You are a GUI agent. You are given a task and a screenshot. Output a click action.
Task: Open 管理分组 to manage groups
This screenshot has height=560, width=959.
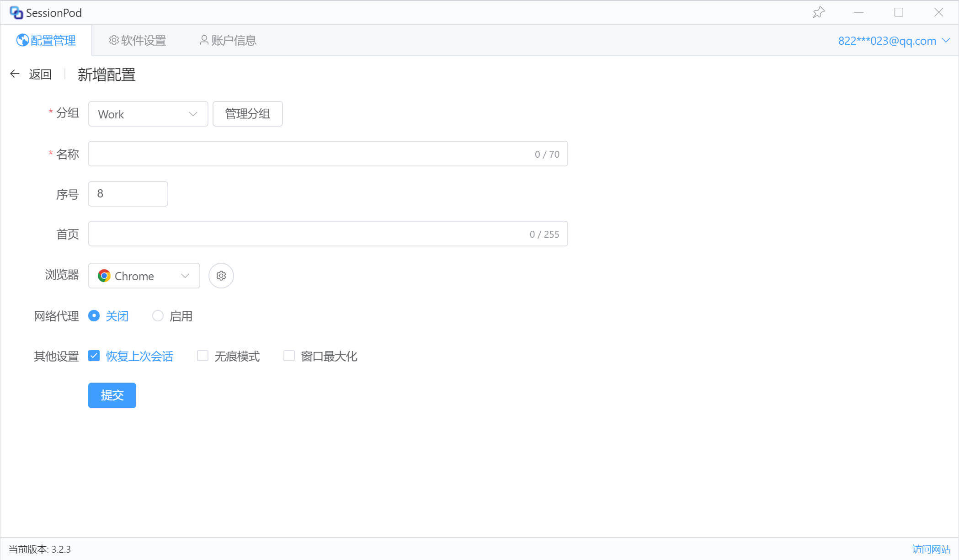pos(247,114)
